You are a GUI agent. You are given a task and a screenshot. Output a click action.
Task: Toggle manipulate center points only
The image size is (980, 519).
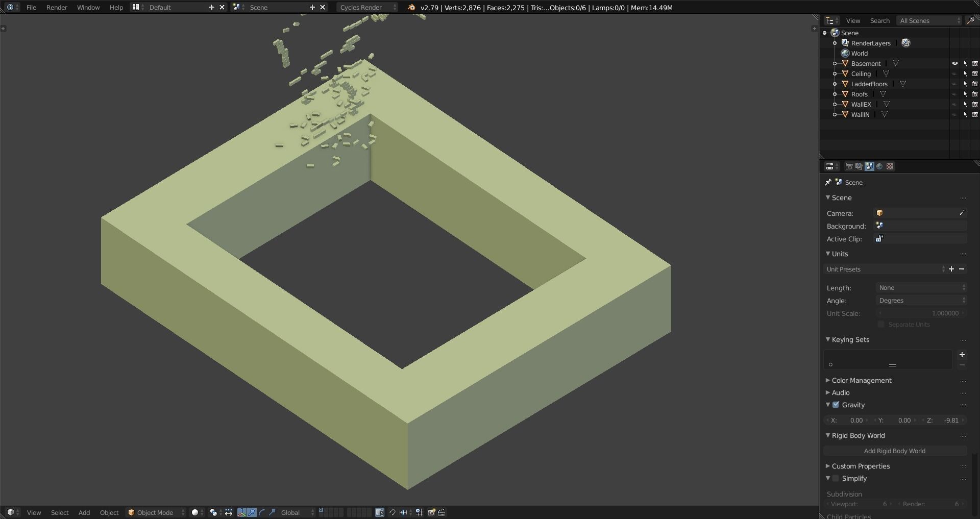(228, 512)
